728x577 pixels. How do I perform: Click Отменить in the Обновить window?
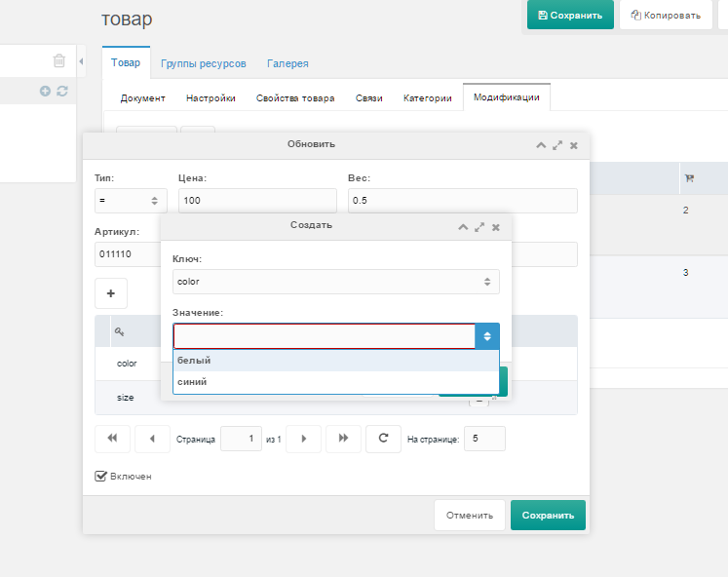(469, 515)
